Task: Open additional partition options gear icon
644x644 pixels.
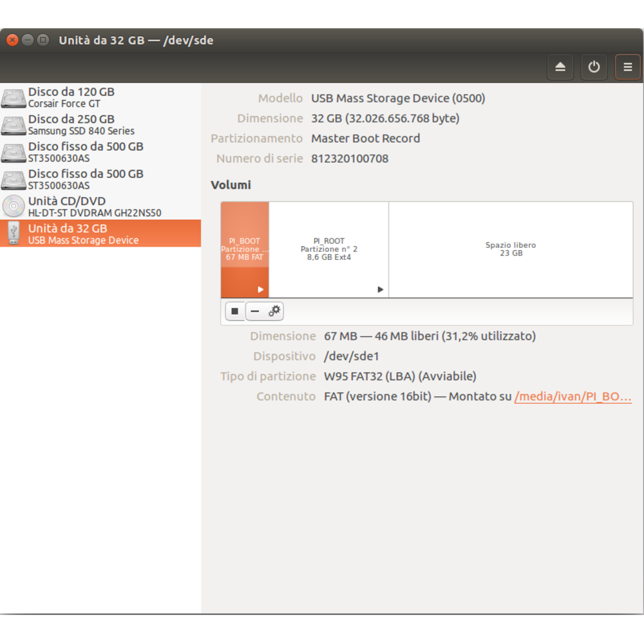Action: 274,312
